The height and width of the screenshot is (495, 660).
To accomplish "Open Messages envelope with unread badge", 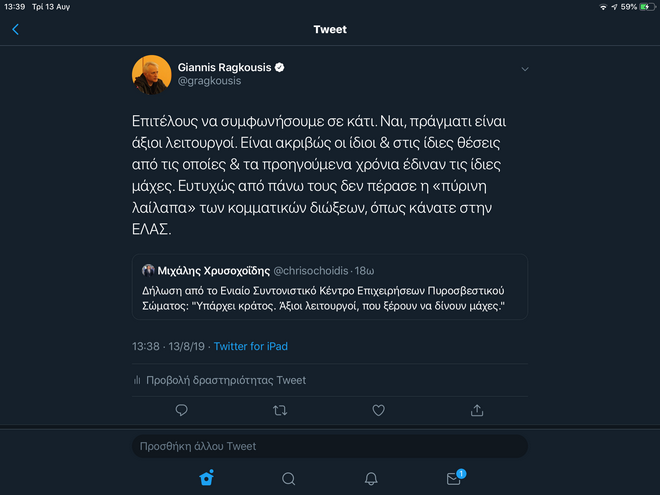I will point(454,479).
